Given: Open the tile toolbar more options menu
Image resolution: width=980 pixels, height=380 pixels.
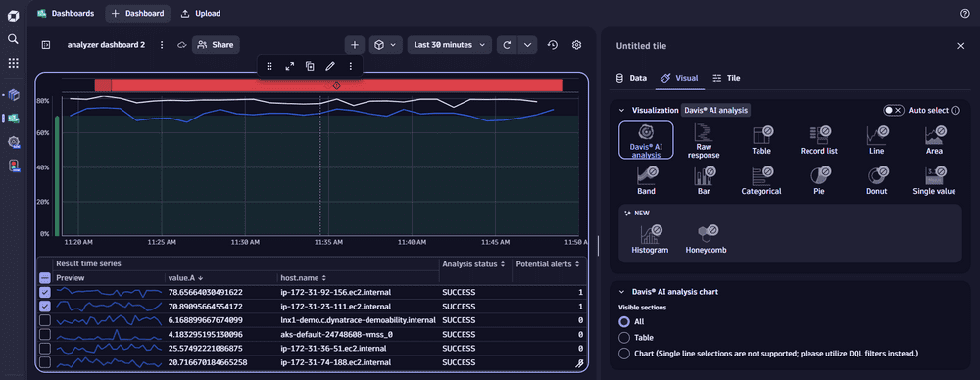Looking at the screenshot, I should pos(351,66).
